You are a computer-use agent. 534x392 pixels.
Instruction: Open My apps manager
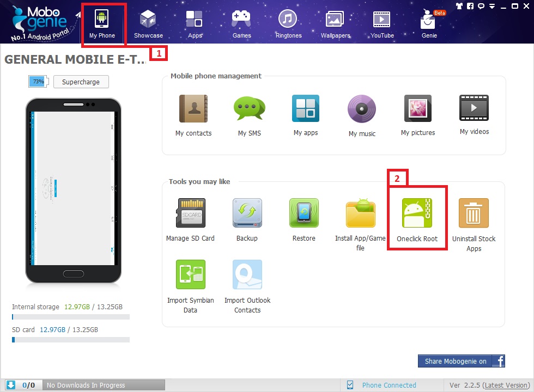(305, 109)
